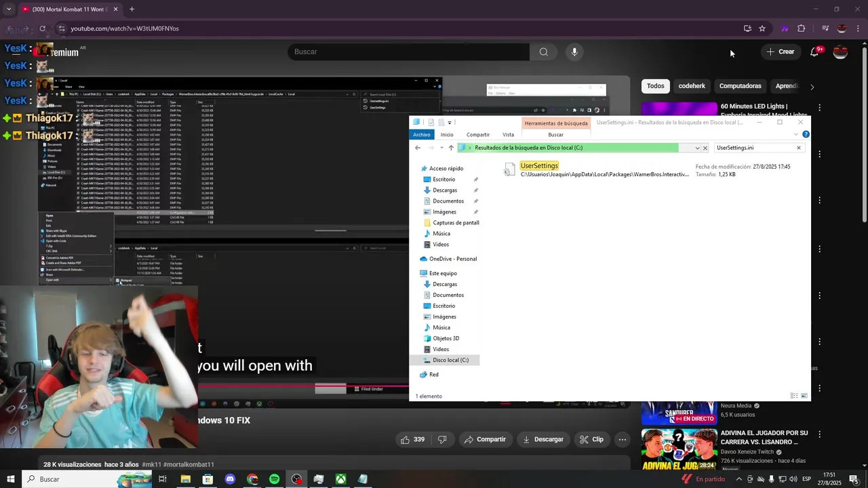Open the Quick Access Toolbar customize dropdown
The height and width of the screenshot is (488, 868).
pos(450,123)
